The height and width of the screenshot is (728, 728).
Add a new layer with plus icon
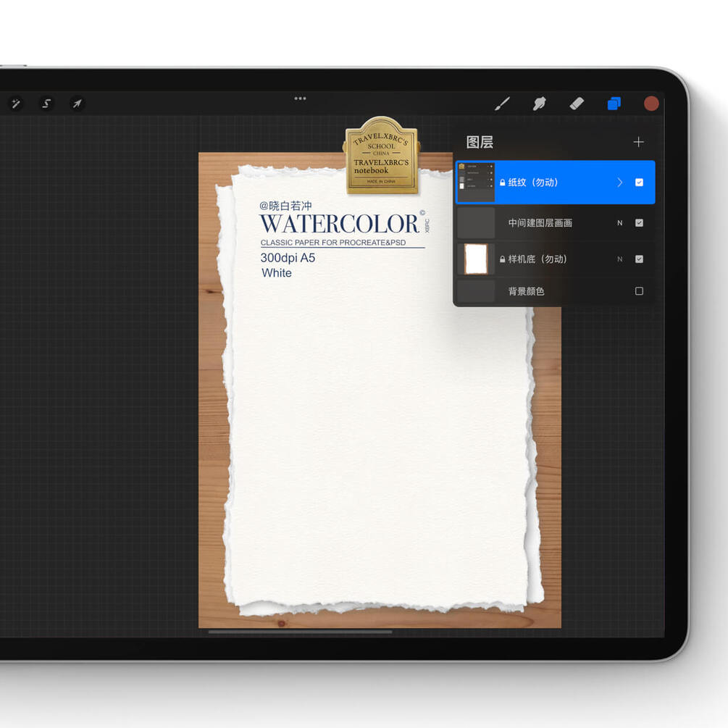(638, 141)
